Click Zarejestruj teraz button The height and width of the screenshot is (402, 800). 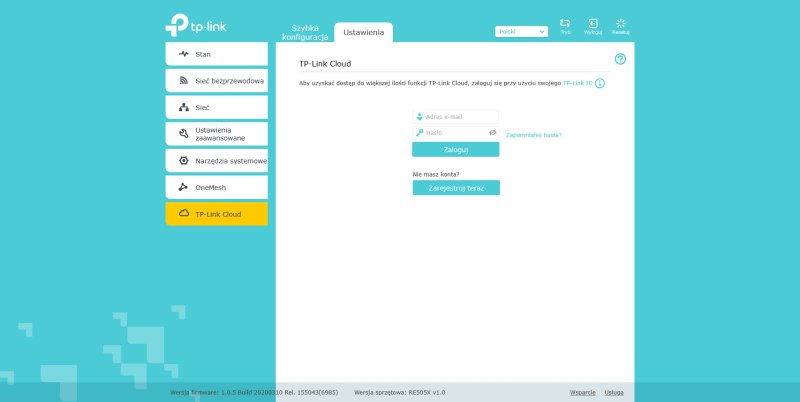pos(456,188)
